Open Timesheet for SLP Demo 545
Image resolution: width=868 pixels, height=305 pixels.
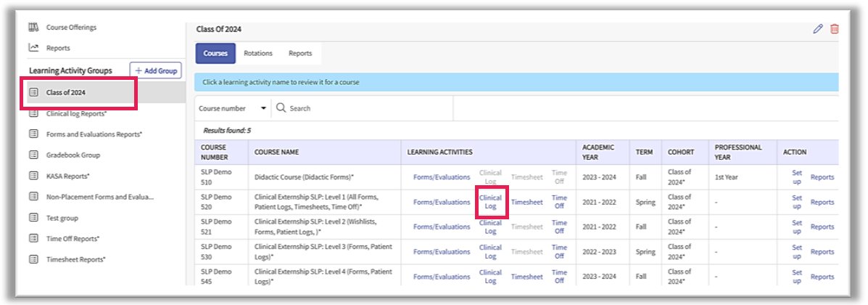(x=526, y=277)
